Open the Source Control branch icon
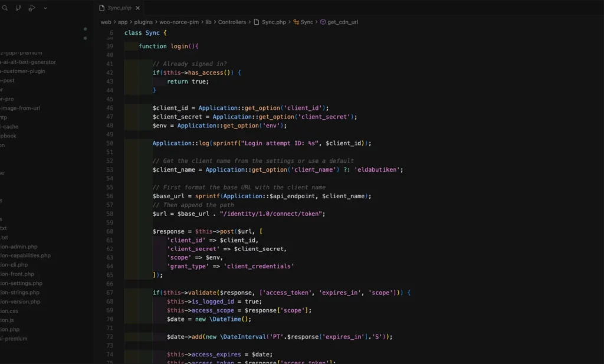Viewport: 604px width, 364px height. point(18,8)
